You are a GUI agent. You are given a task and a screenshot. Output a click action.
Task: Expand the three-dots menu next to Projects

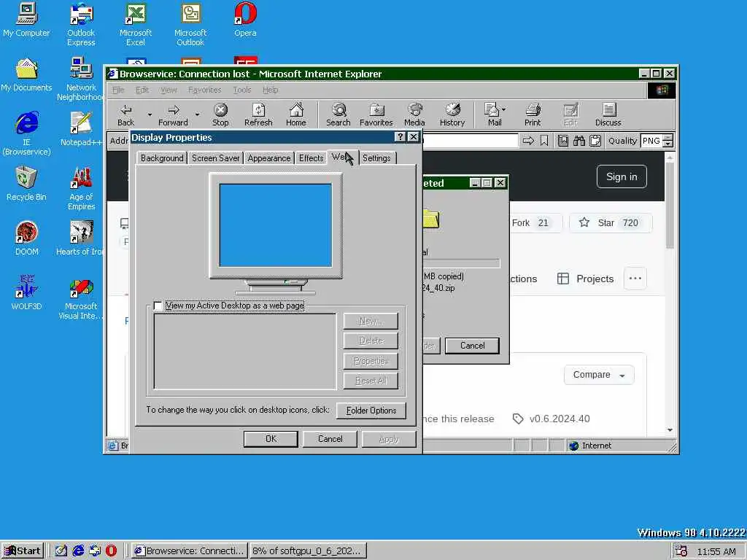click(635, 279)
